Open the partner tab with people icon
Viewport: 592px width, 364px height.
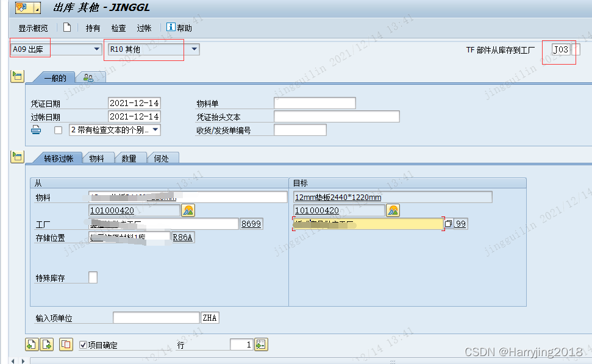coord(88,78)
